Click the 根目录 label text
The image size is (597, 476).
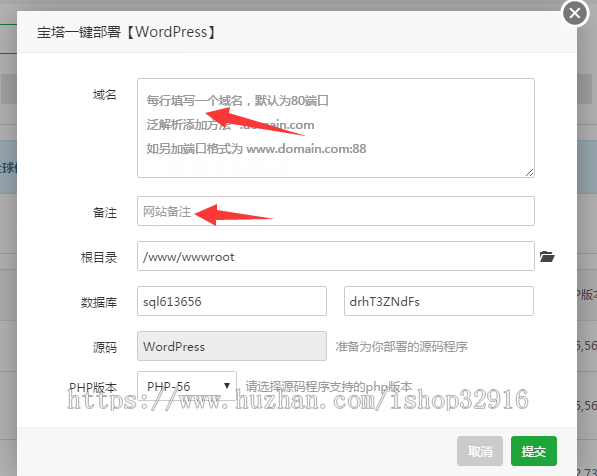[x=99, y=257]
